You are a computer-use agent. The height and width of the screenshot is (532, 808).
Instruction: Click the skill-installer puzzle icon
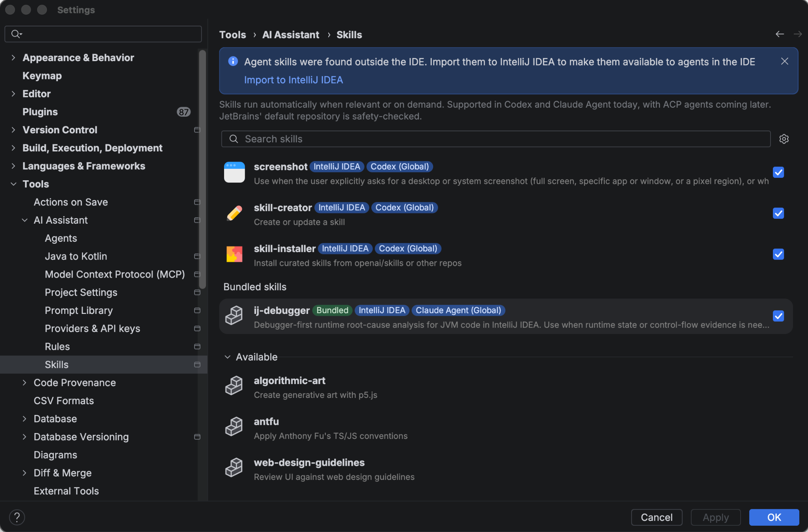tap(234, 254)
